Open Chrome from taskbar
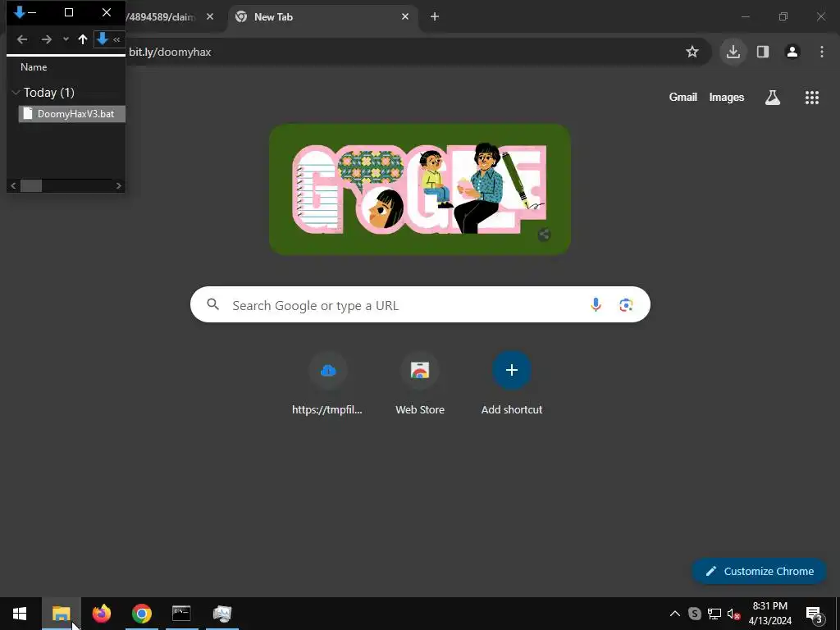Viewport: 840px width, 630px height. coord(141,614)
